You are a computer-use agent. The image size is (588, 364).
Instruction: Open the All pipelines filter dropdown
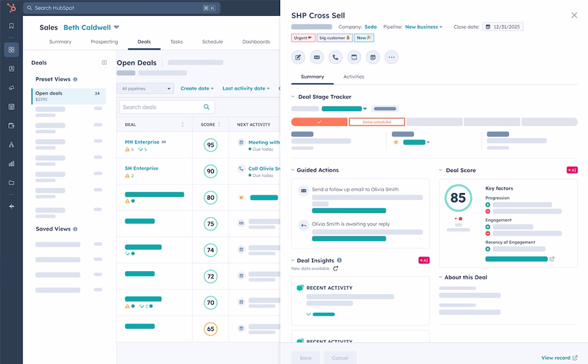(145, 88)
